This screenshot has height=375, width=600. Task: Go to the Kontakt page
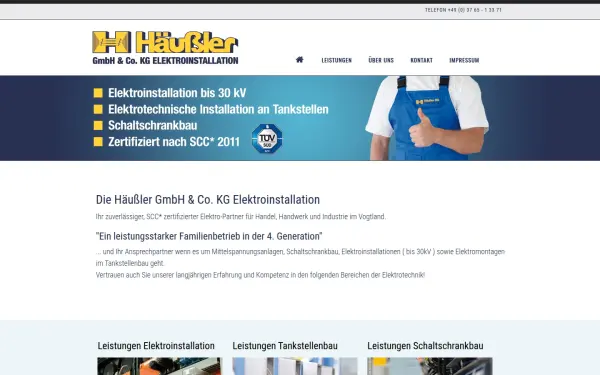(x=421, y=60)
